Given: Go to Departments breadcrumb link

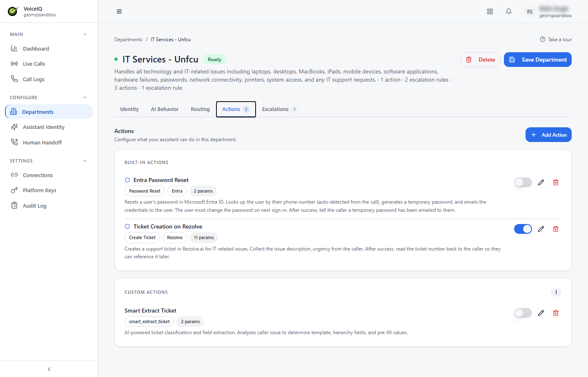Looking at the screenshot, I should coord(128,40).
